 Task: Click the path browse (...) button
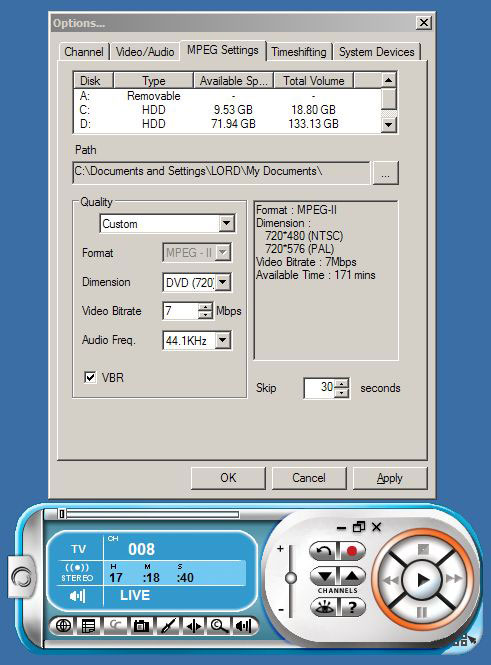point(385,173)
